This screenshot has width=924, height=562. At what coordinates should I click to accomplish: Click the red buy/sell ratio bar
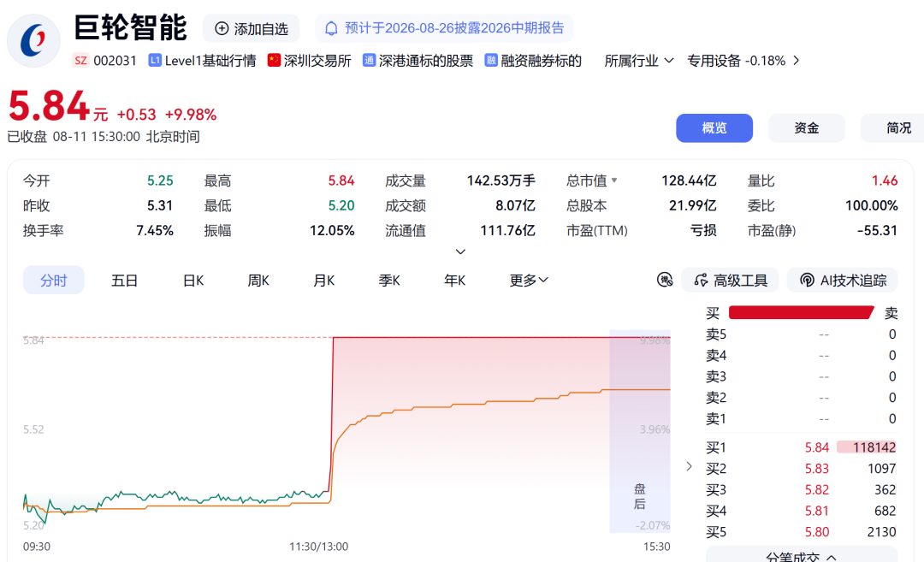coord(801,312)
